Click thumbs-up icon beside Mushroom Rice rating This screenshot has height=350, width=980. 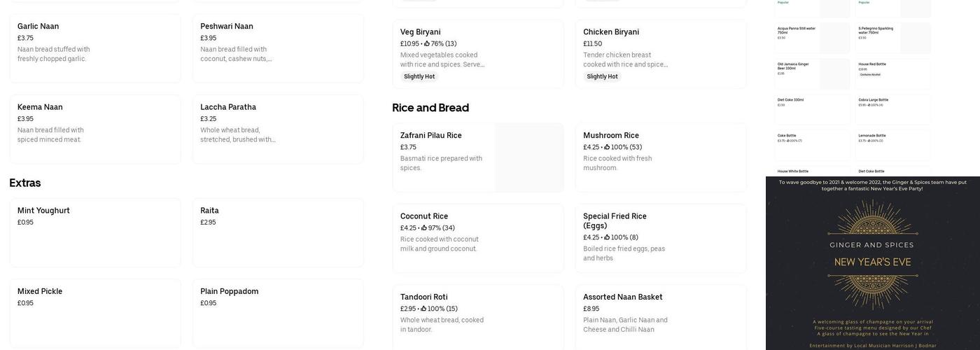607,147
